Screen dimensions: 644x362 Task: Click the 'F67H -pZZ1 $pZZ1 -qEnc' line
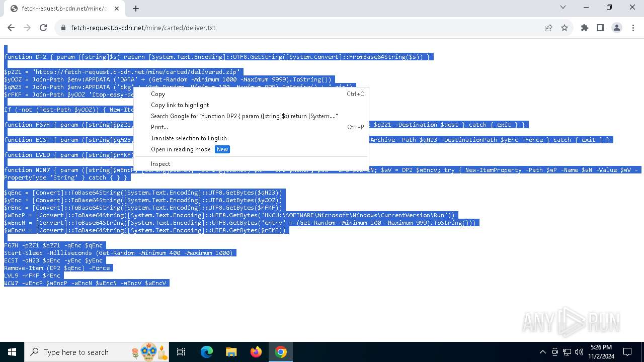click(x=54, y=245)
